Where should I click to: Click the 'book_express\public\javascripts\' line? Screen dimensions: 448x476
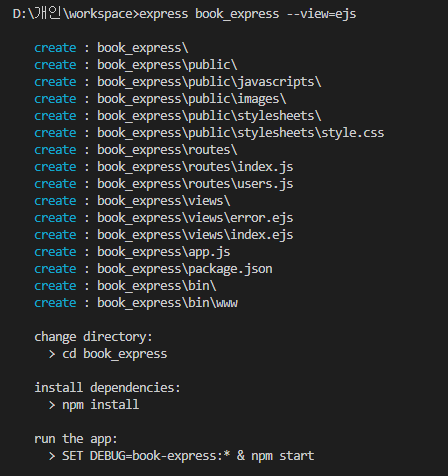click(x=178, y=82)
